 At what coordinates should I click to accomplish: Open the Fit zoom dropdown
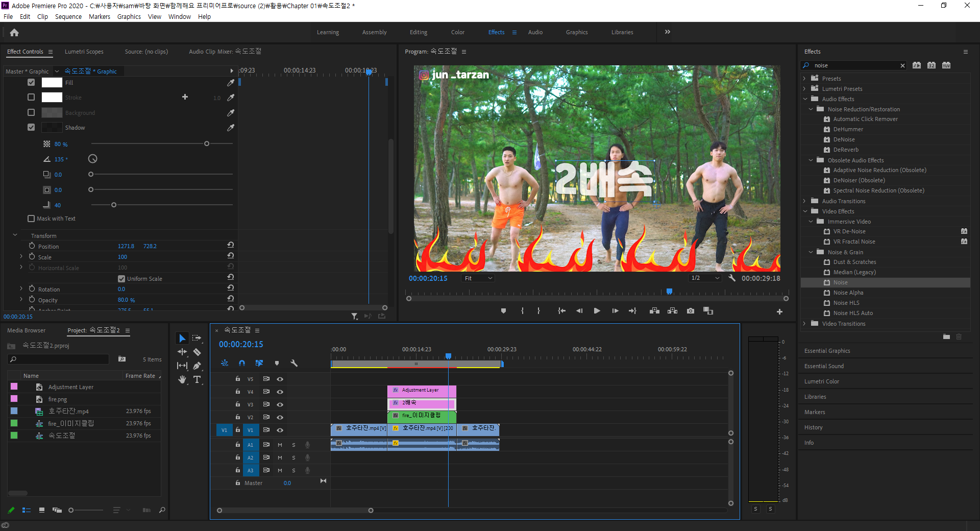(x=478, y=278)
